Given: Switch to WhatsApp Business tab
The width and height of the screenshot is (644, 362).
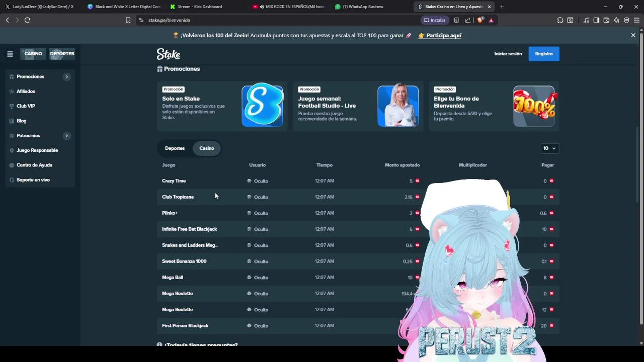Looking at the screenshot, I should [x=371, y=7].
